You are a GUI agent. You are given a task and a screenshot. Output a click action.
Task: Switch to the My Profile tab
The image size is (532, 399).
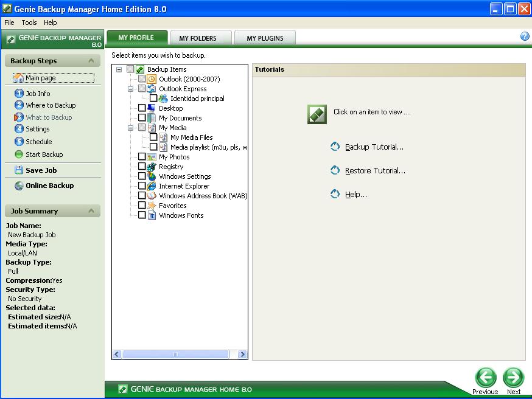[137, 38]
